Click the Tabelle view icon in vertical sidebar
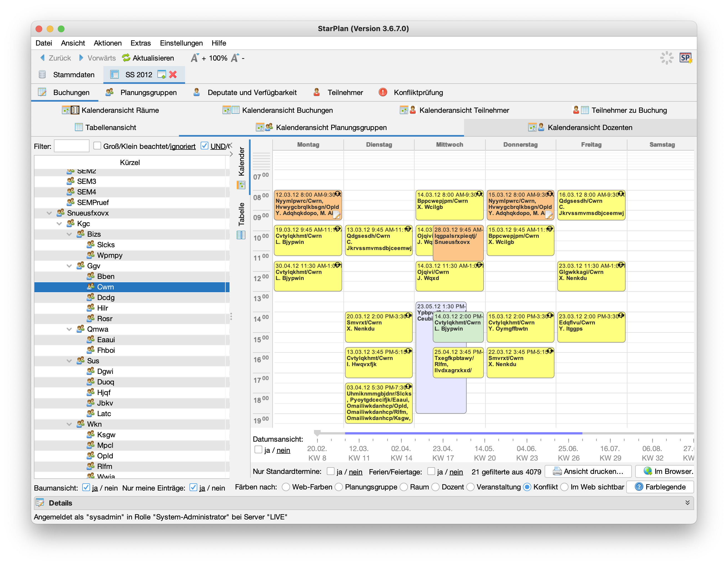This screenshot has height=565, width=728. point(241,235)
